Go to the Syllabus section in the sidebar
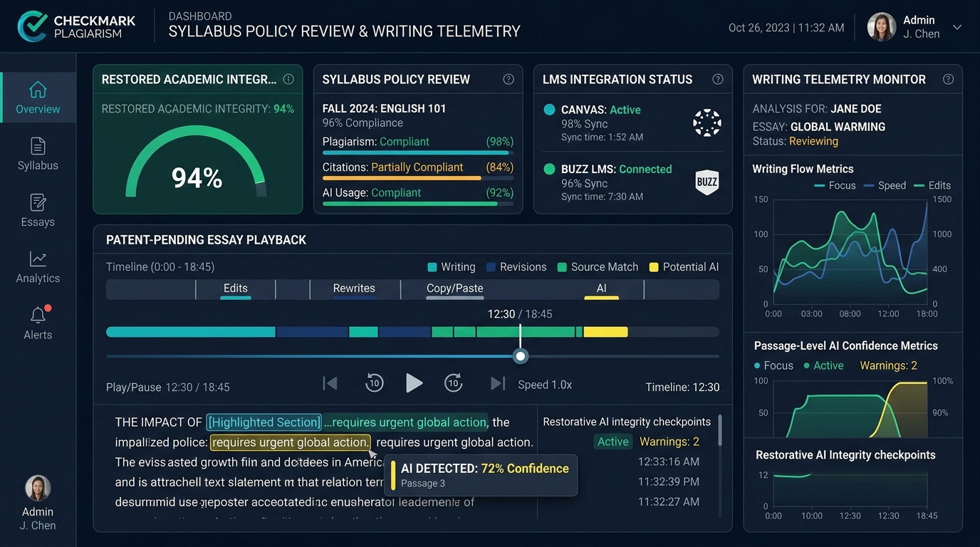 pos(38,154)
